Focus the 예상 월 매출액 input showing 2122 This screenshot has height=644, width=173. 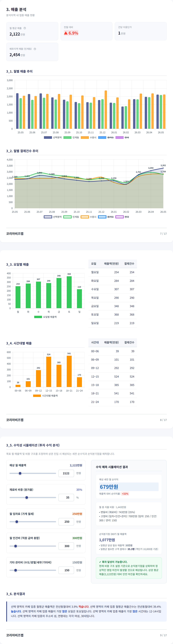66,473
